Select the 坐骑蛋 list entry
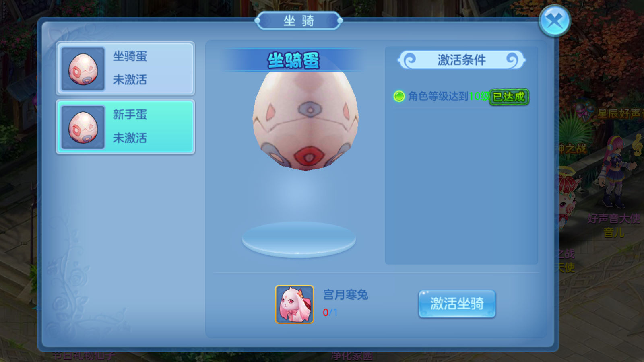The height and width of the screenshot is (362, 644). [125, 68]
